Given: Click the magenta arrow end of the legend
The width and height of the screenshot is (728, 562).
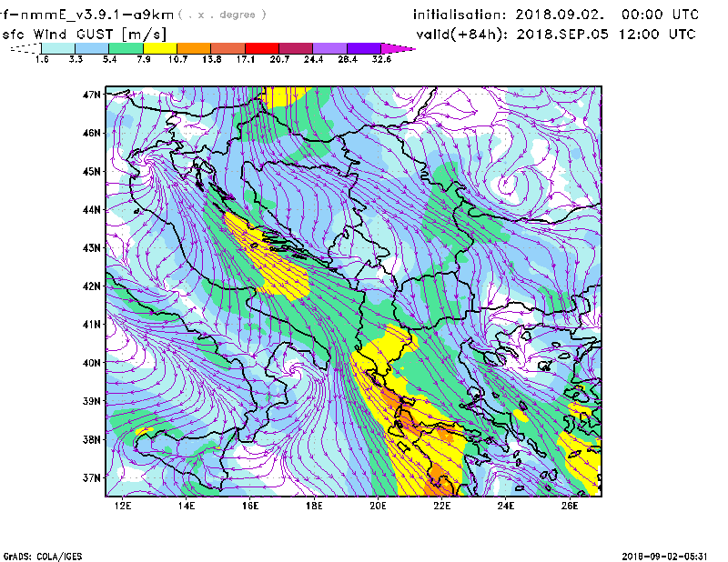Looking at the screenshot, I should pos(398,48).
